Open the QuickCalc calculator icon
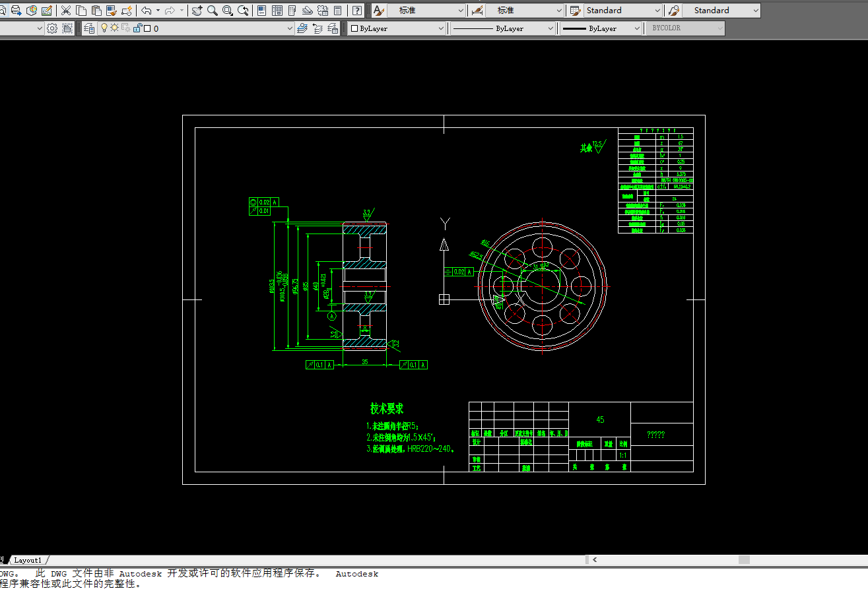Image resolution: width=868 pixels, height=593 pixels. tap(338, 11)
